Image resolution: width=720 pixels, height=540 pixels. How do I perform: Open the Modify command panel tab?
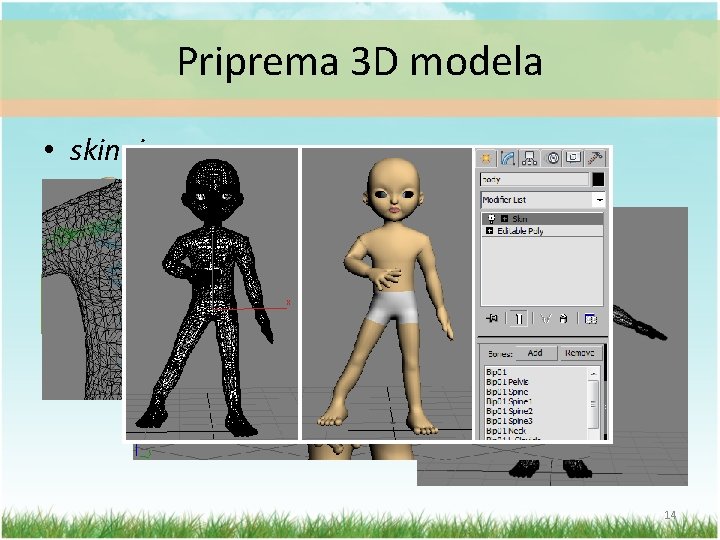507,158
